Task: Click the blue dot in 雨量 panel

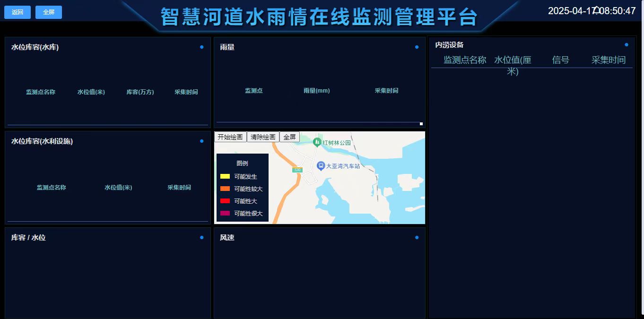Action: [417, 47]
